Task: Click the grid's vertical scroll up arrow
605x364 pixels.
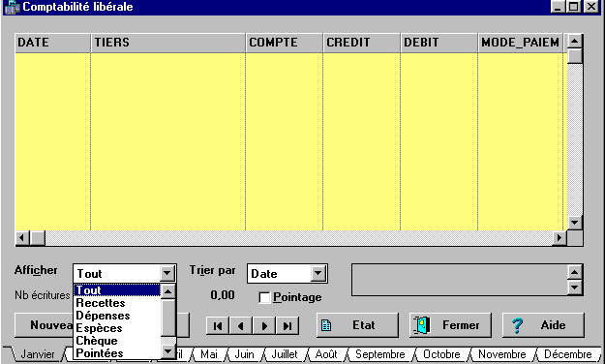Action: 575,41
